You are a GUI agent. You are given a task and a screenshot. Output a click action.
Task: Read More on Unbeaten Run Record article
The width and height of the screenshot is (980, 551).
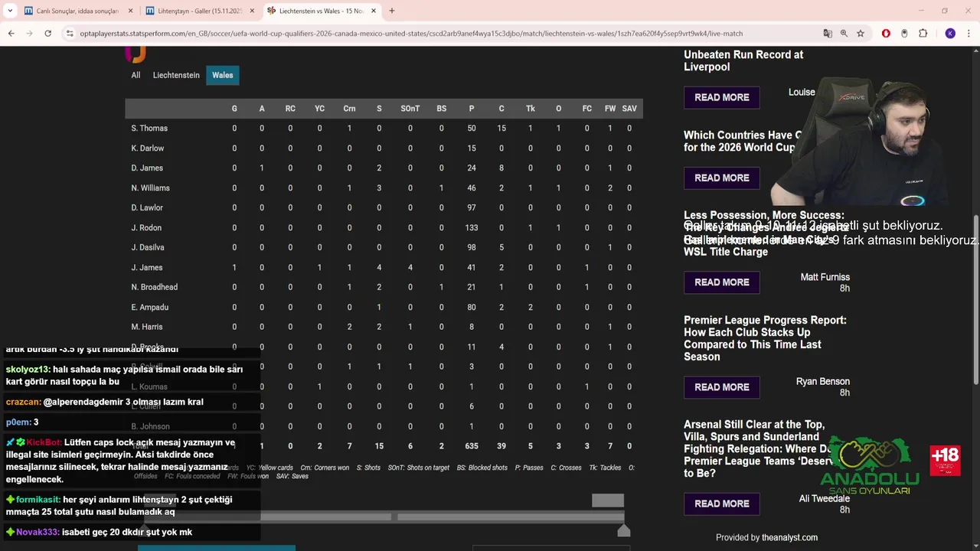[722, 98]
